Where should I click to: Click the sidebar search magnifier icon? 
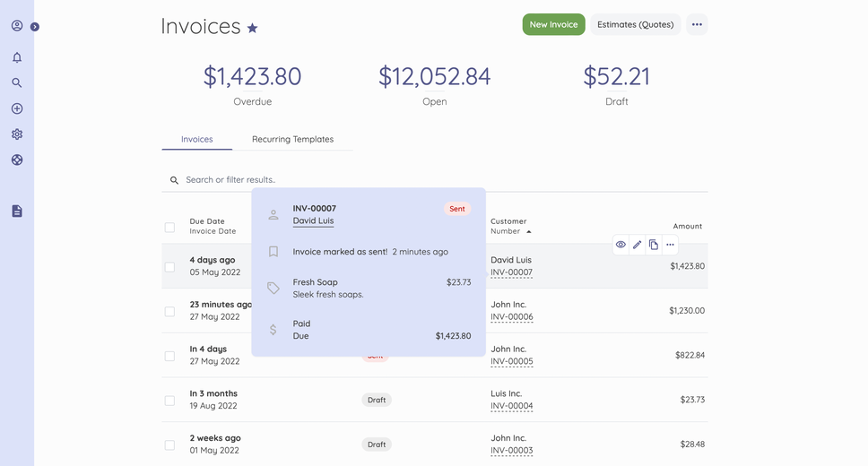(17, 83)
